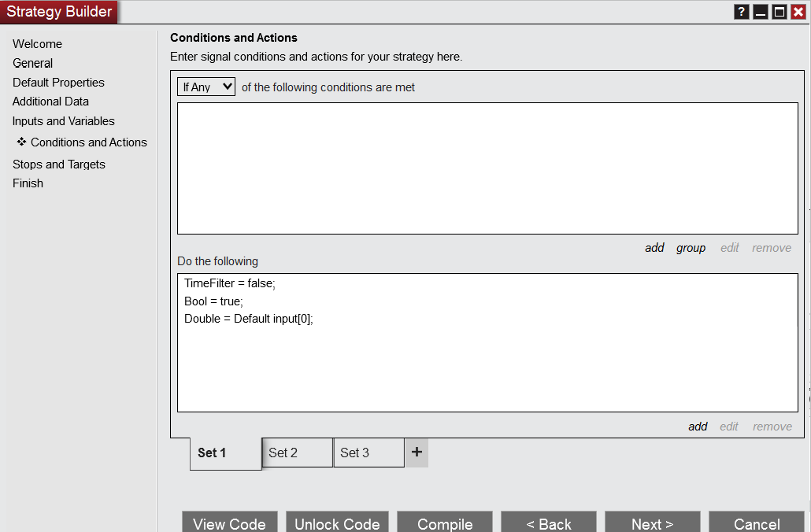The width and height of the screenshot is (811, 532).
Task: Go to the Welcome page
Action: [37, 44]
